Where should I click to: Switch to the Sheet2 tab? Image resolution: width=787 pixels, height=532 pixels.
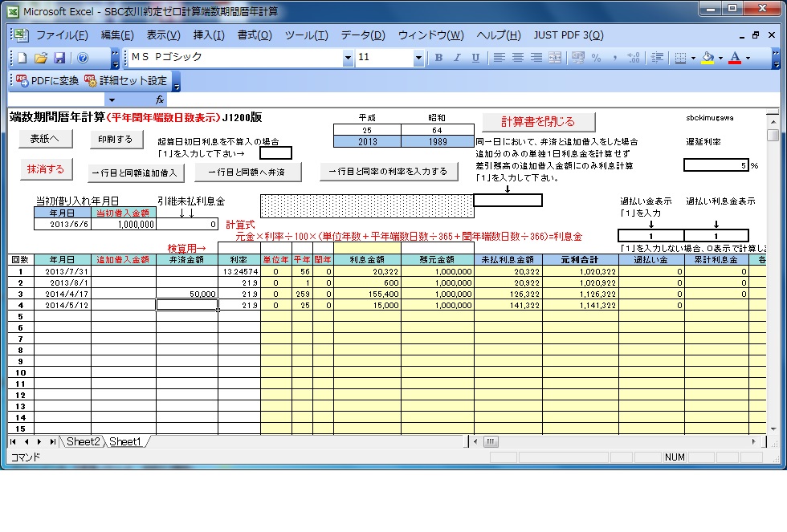point(83,441)
